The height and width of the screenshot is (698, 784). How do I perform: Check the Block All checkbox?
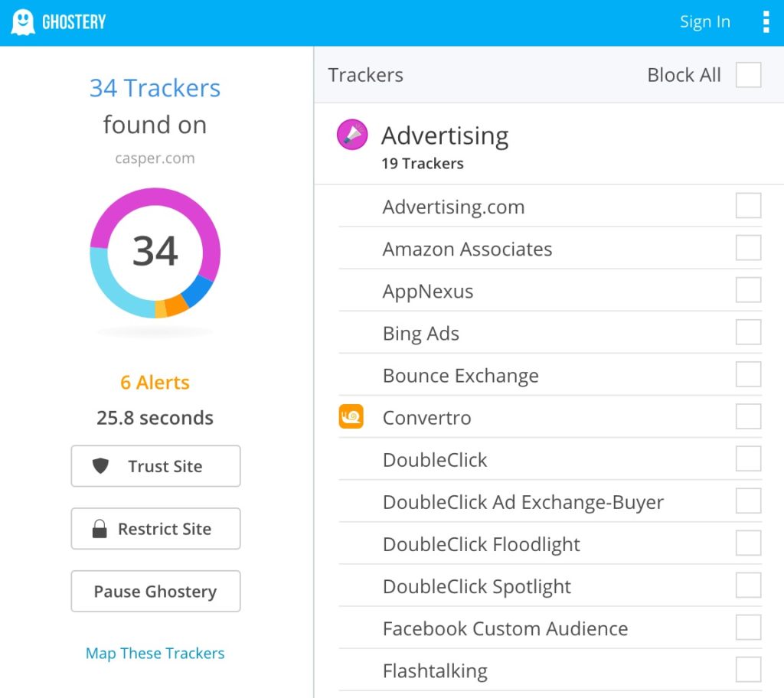(x=748, y=75)
